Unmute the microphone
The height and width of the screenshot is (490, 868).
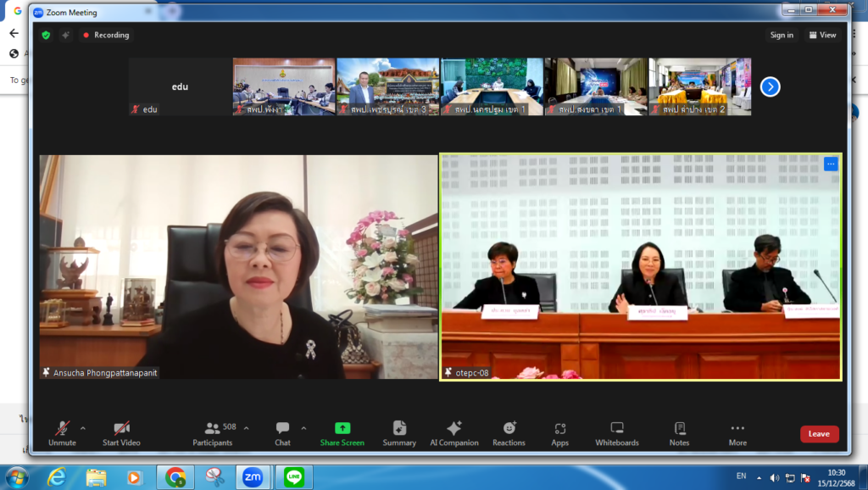(62, 432)
